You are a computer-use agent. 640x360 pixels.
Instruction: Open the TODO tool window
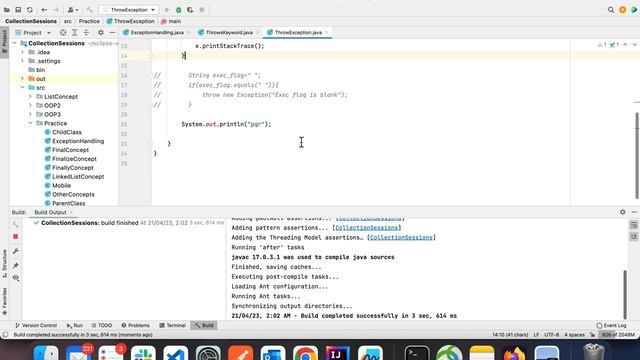tap(102, 325)
